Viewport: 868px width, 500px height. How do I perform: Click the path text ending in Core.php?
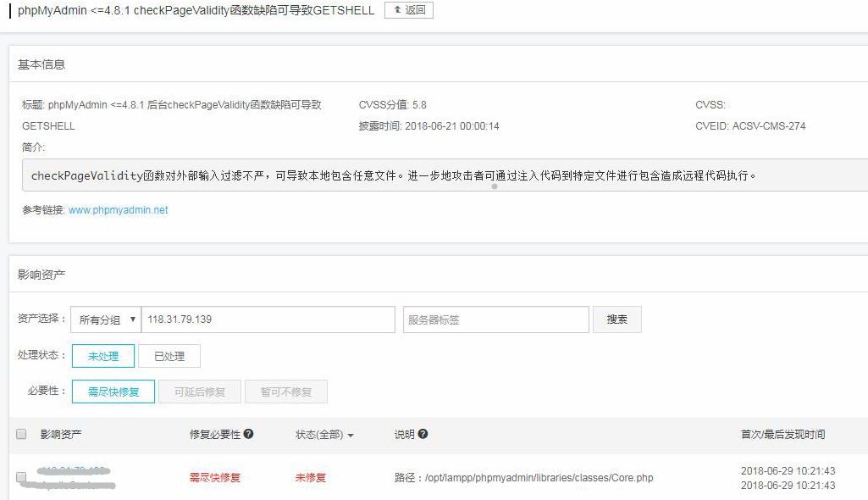pyautogui.click(x=523, y=477)
